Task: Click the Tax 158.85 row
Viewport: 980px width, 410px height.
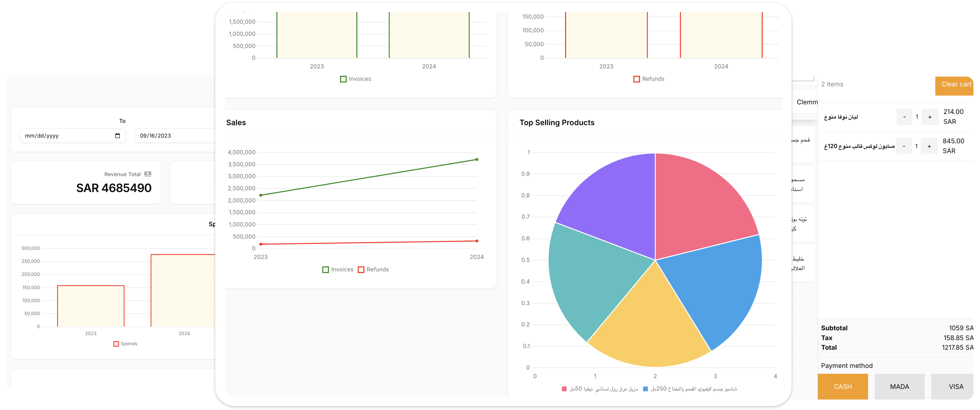Action: coord(897,338)
